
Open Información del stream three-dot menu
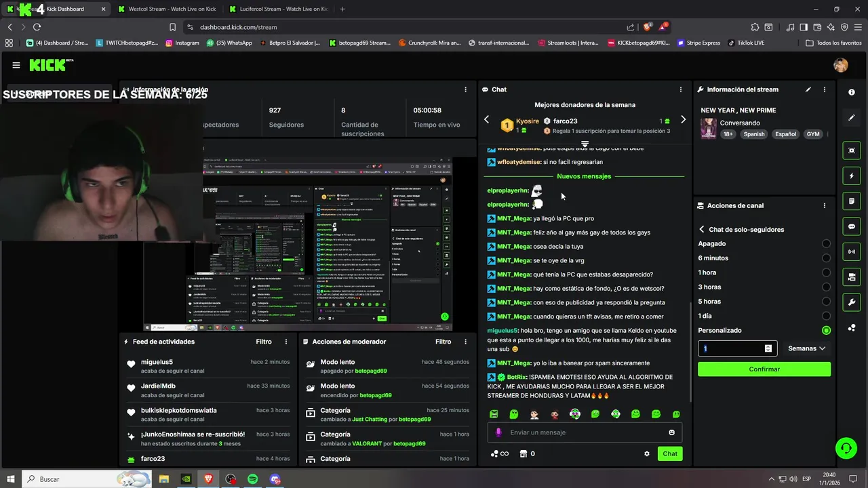point(825,89)
